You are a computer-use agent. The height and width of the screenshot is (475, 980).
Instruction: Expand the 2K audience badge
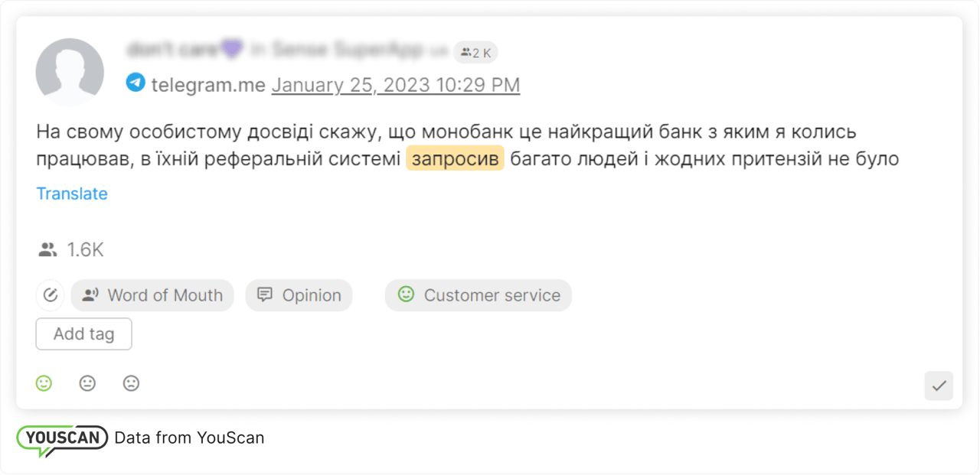pos(475,52)
